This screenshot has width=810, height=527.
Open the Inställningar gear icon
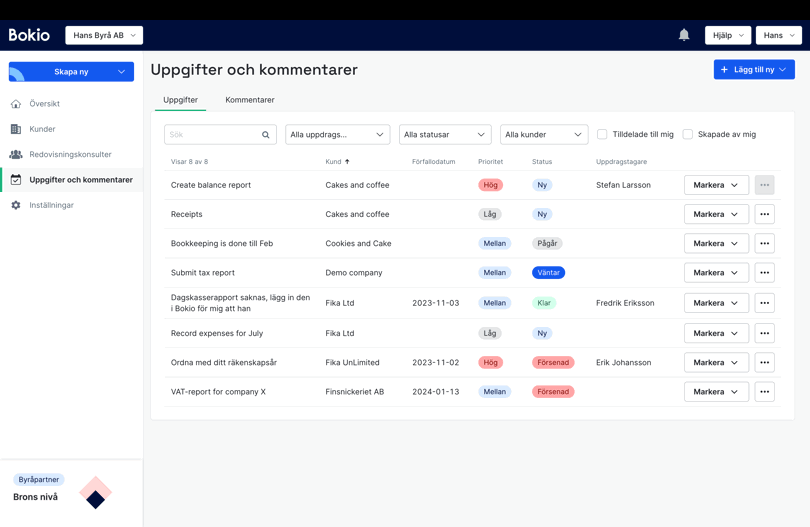(16, 205)
